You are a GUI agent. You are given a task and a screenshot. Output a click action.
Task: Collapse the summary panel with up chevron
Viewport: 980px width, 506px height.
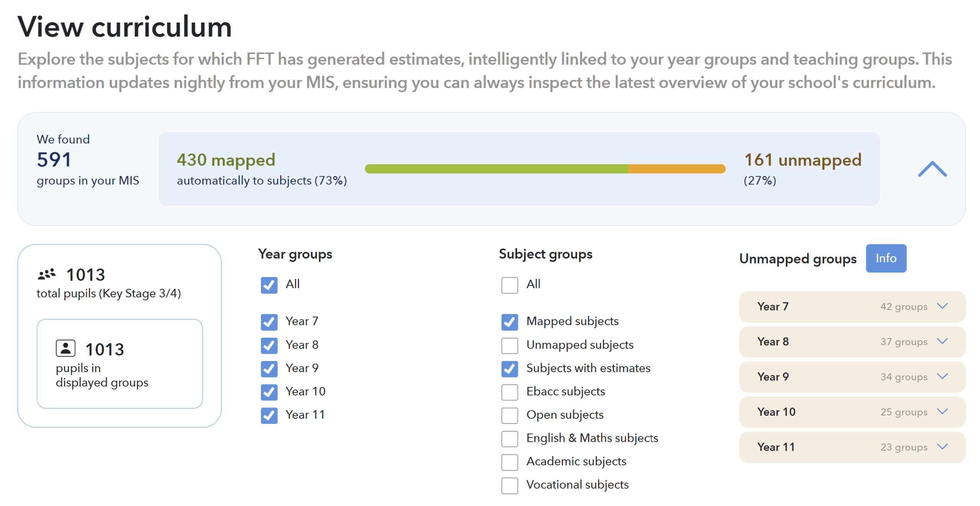[x=932, y=169]
